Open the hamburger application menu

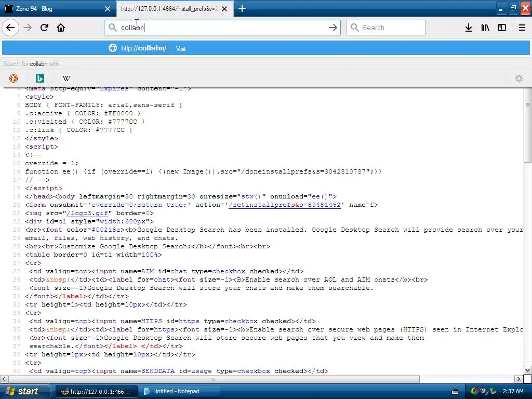[522, 28]
